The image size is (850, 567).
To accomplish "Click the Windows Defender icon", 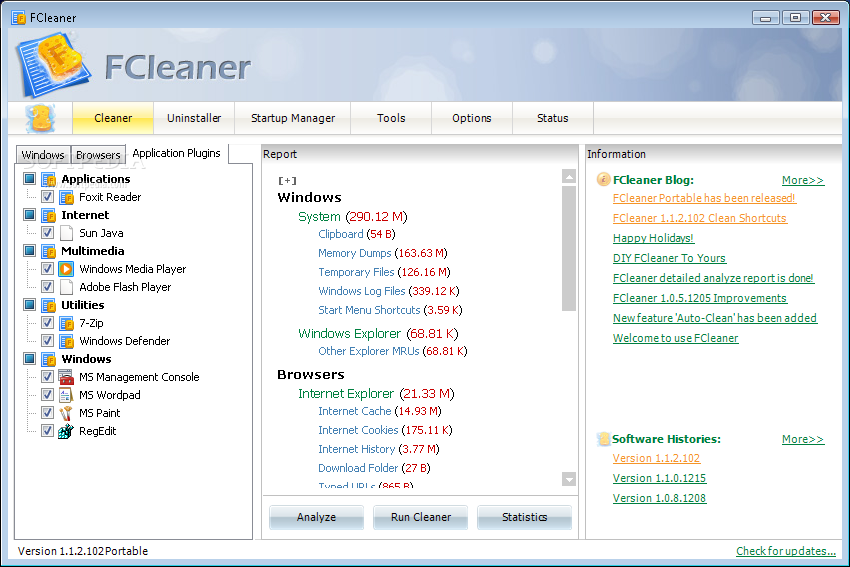I will 66,341.
